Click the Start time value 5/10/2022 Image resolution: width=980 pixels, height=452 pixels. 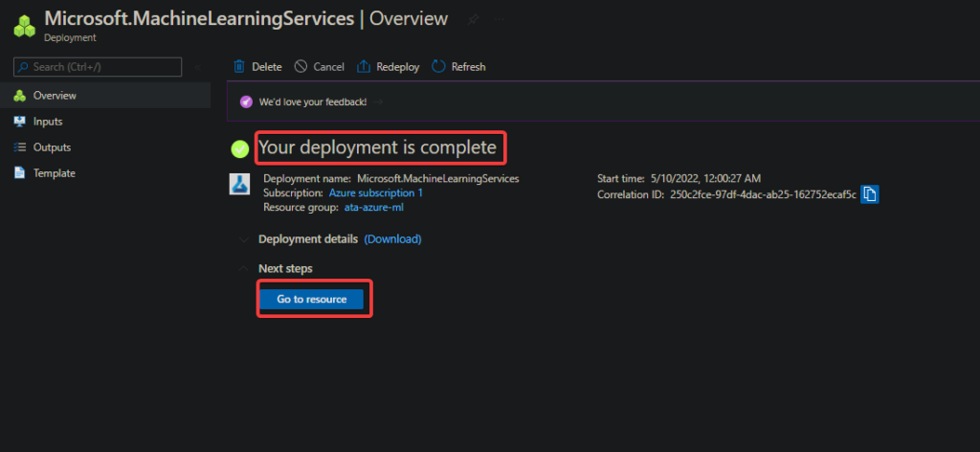[705, 178]
